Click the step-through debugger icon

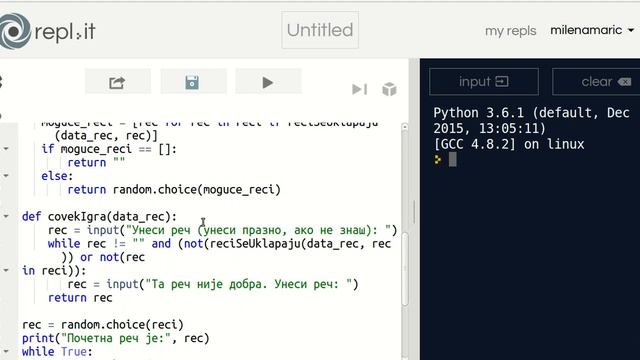click(360, 89)
